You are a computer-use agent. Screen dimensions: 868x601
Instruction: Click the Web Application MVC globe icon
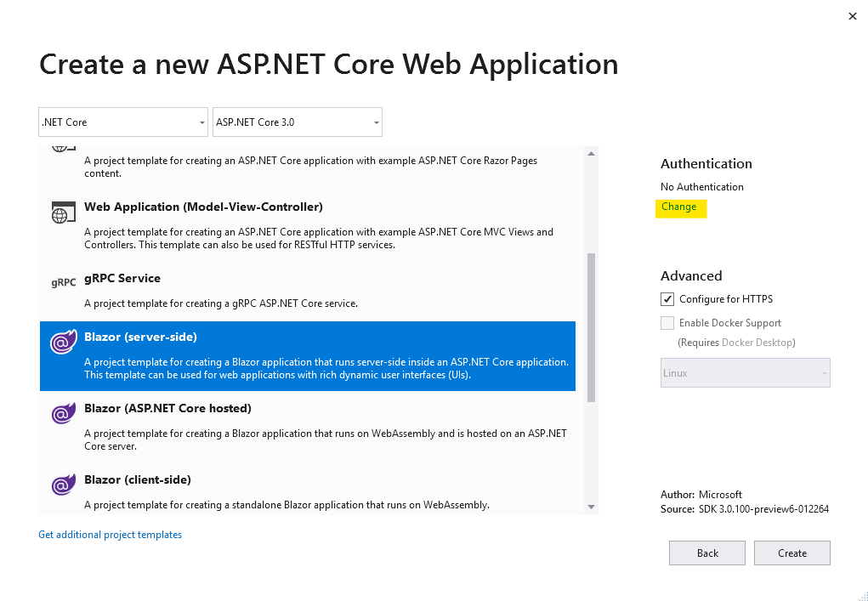point(60,213)
